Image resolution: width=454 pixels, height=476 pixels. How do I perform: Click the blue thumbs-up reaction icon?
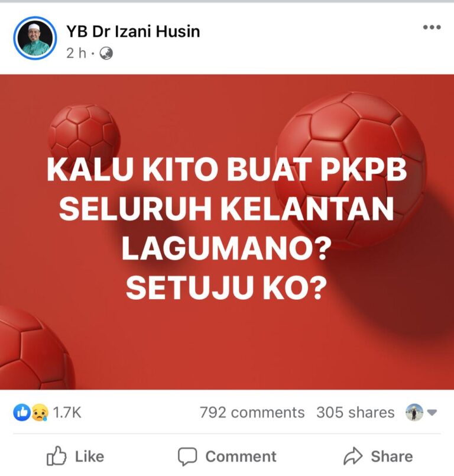point(22,412)
